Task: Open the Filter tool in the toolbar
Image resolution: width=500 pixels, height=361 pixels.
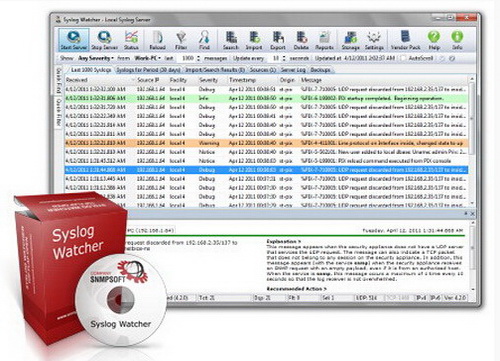Action: (x=181, y=40)
